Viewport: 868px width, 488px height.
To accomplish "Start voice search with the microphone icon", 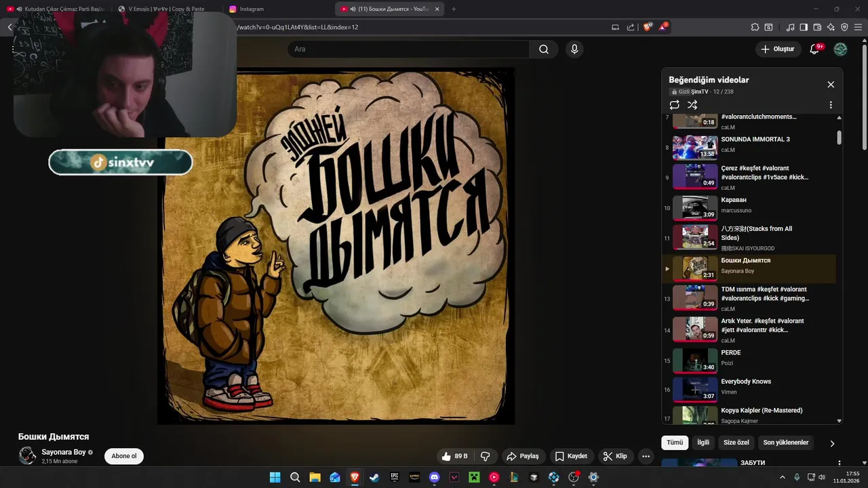I will [574, 49].
